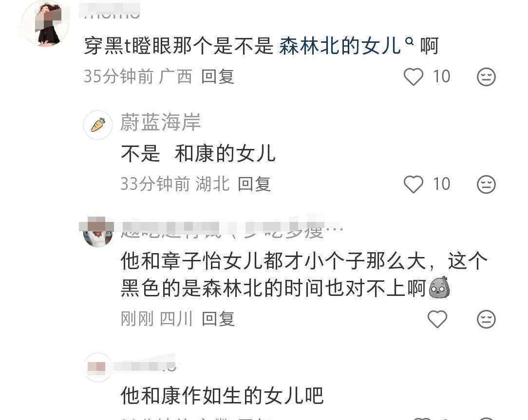Open avatar of the 康作如 commenter
Viewport: 528px width, 420px height.
(x=98, y=367)
